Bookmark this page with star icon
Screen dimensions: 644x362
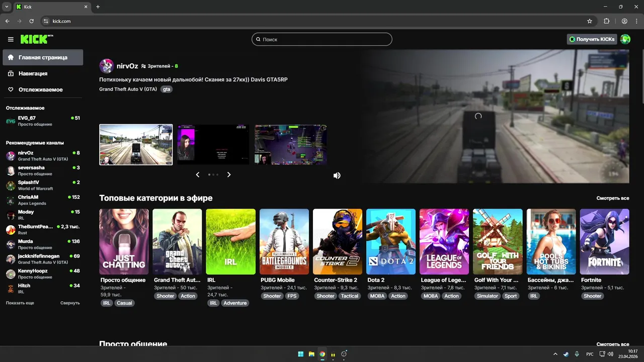(x=590, y=21)
